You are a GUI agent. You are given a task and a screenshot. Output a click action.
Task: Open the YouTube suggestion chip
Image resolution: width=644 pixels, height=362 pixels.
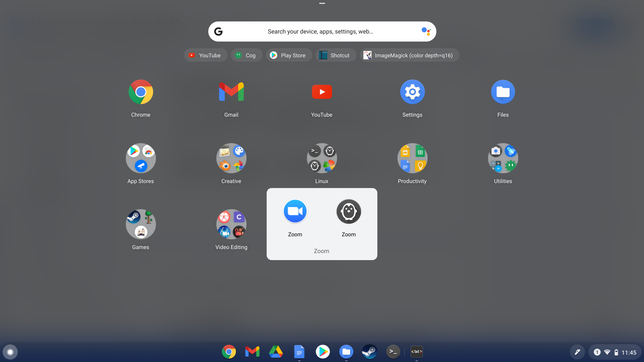pyautogui.click(x=206, y=55)
